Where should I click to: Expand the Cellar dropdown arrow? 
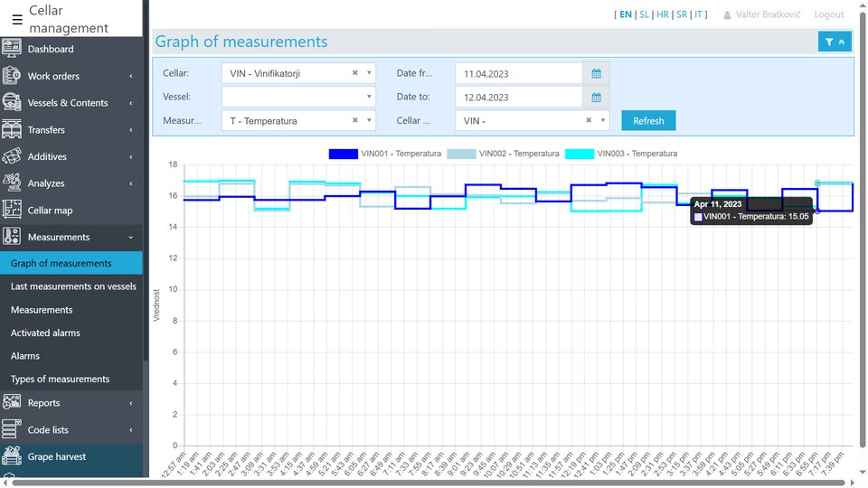(369, 73)
